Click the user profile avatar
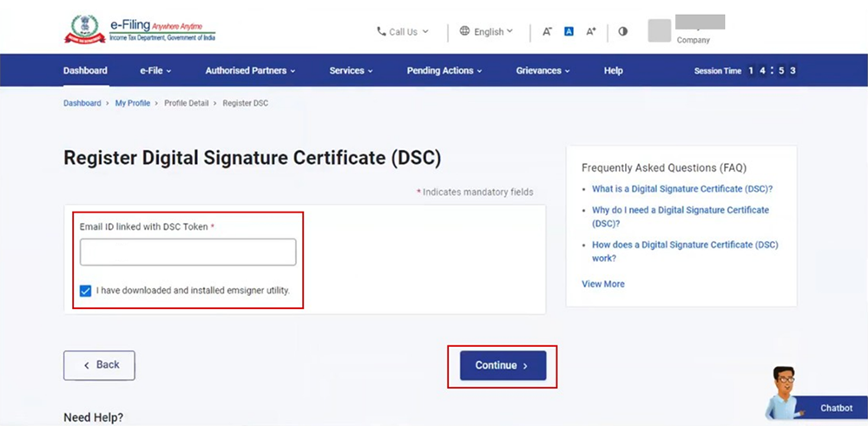The width and height of the screenshot is (868, 426). click(660, 30)
